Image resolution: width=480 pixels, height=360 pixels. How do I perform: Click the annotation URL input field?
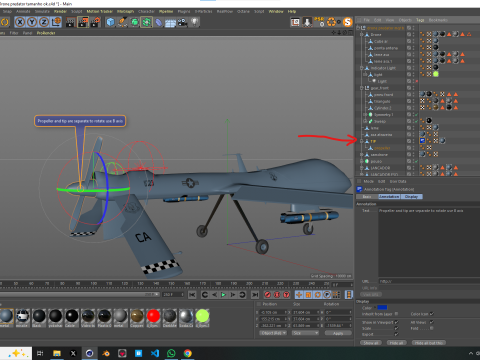click(x=429, y=281)
